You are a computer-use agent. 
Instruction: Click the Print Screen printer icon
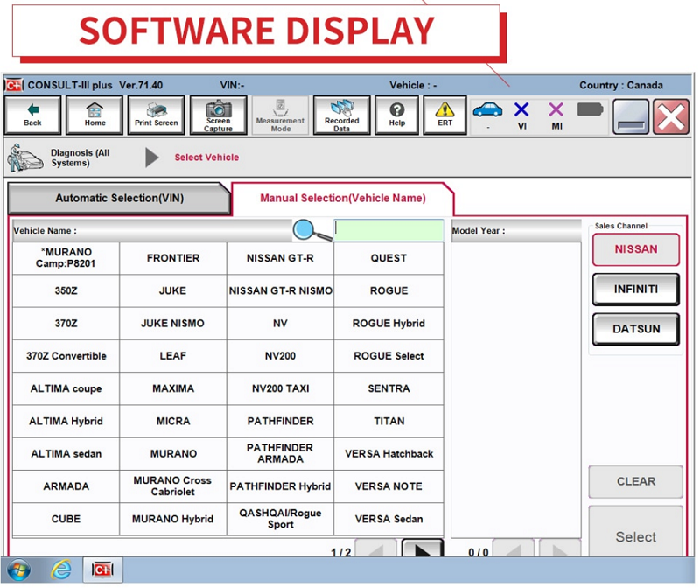[157, 115]
